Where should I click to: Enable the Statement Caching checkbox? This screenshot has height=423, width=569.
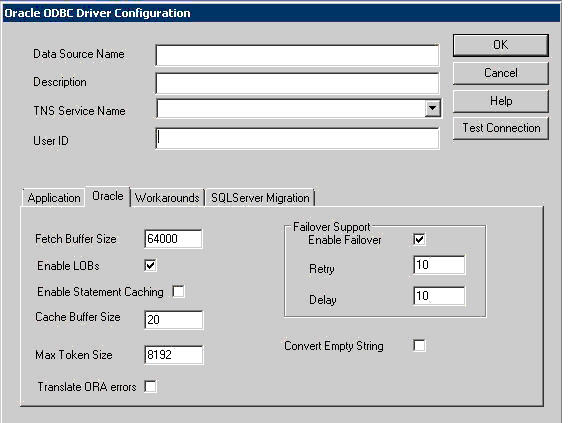click(x=178, y=291)
